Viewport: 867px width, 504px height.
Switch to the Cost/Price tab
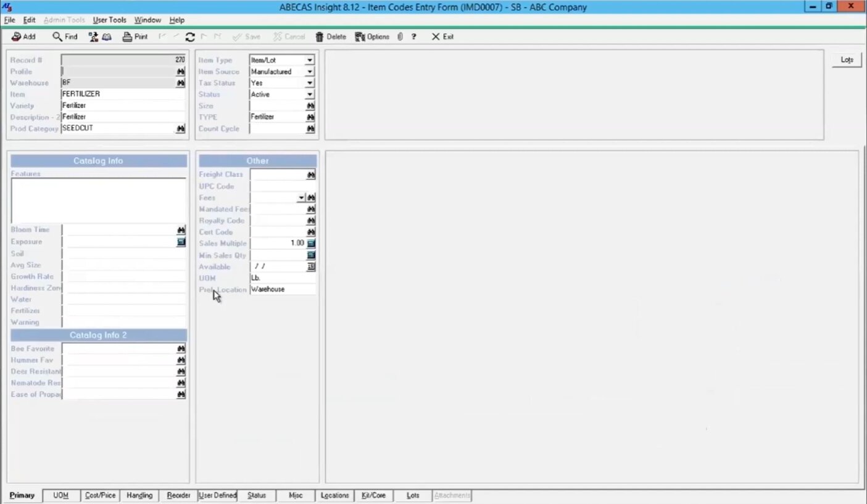100,495
